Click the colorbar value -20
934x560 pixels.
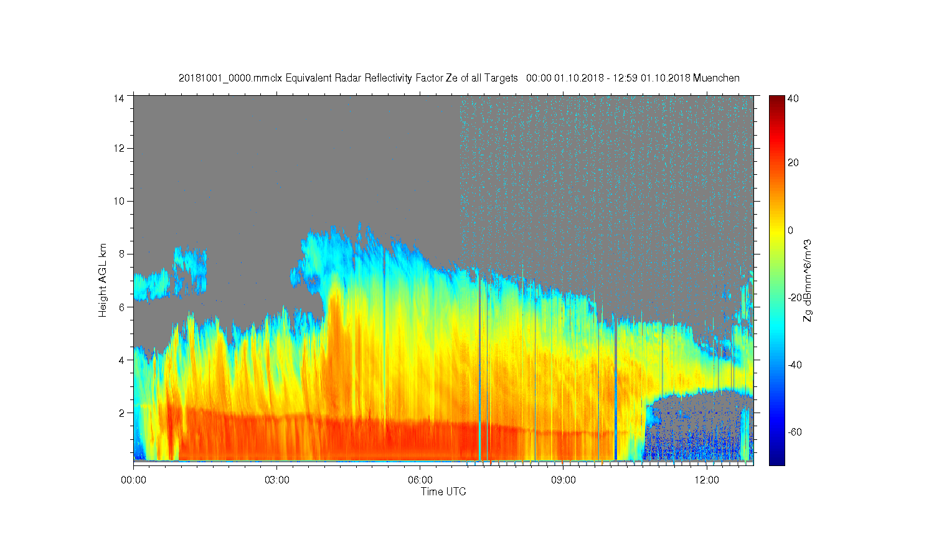[795, 297]
